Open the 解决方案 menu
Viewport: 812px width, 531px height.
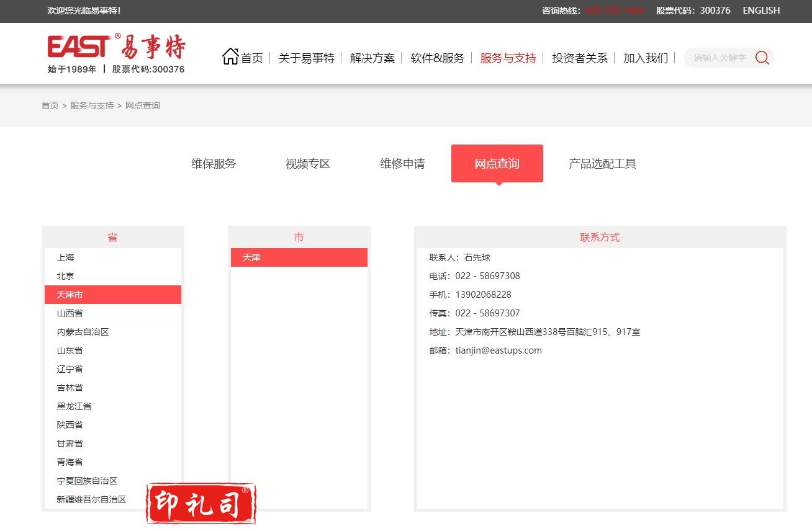coord(372,58)
